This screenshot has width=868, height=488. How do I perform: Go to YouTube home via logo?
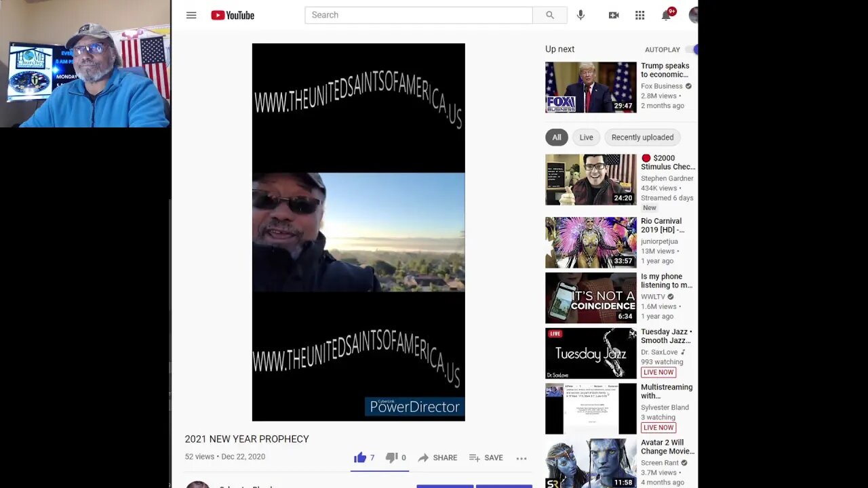point(233,15)
